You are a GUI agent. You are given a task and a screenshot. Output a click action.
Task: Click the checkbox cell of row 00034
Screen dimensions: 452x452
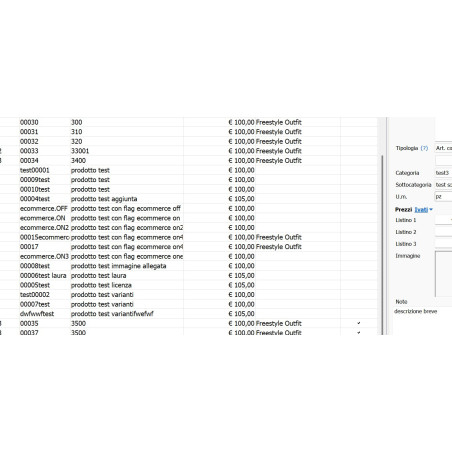point(359,161)
